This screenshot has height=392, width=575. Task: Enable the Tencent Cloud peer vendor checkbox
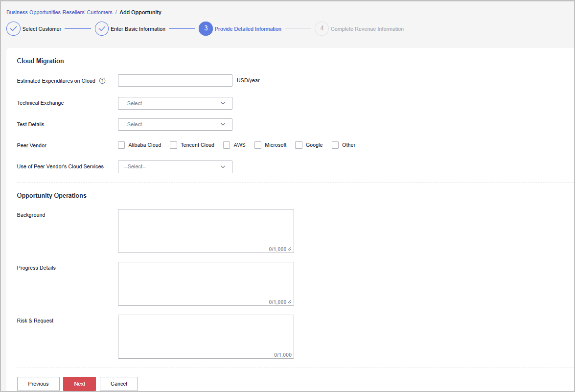173,145
